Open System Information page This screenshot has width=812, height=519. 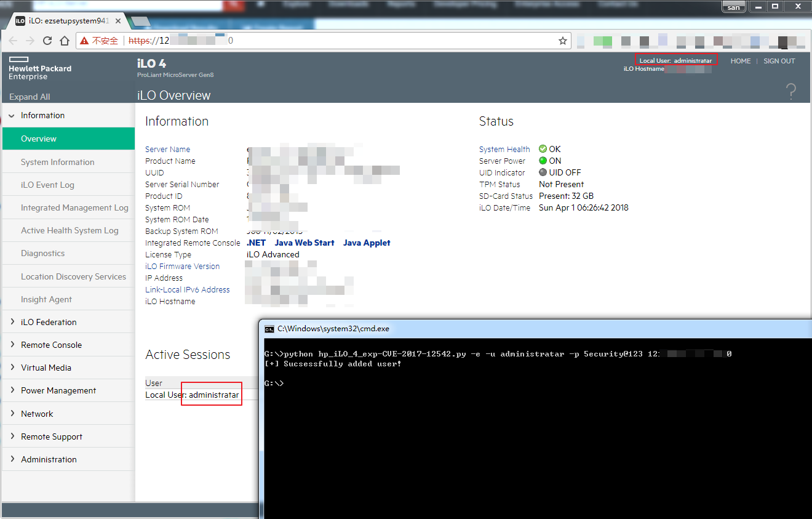(58, 162)
